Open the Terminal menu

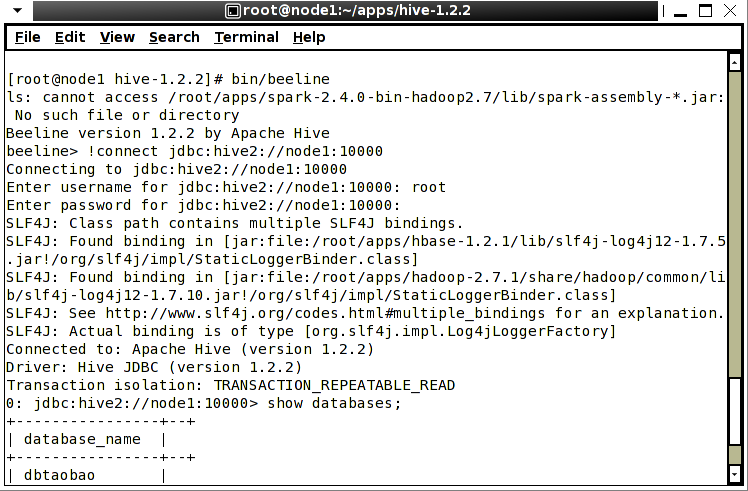tap(246, 37)
